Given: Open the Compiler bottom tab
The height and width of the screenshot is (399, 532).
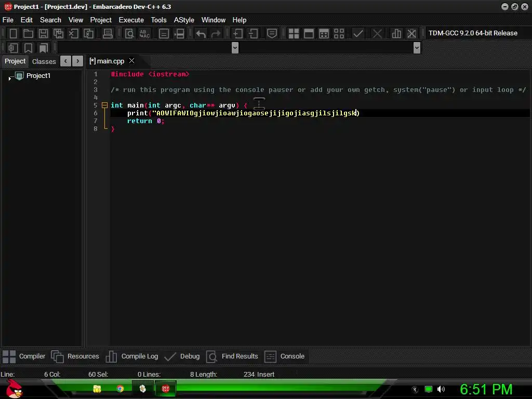Looking at the screenshot, I should [x=24, y=356].
